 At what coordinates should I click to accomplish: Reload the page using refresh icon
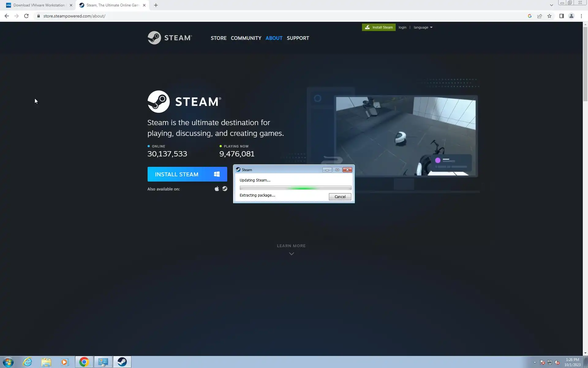[26, 16]
